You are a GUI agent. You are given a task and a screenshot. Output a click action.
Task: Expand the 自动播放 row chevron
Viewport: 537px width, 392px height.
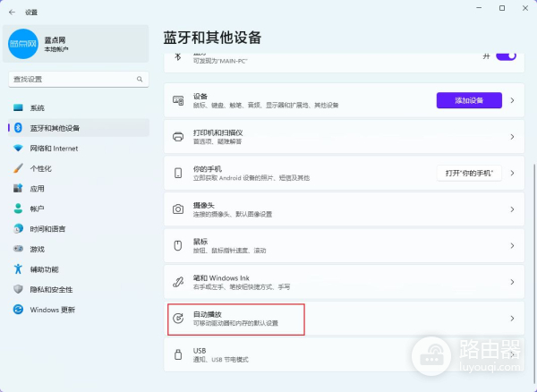point(512,319)
